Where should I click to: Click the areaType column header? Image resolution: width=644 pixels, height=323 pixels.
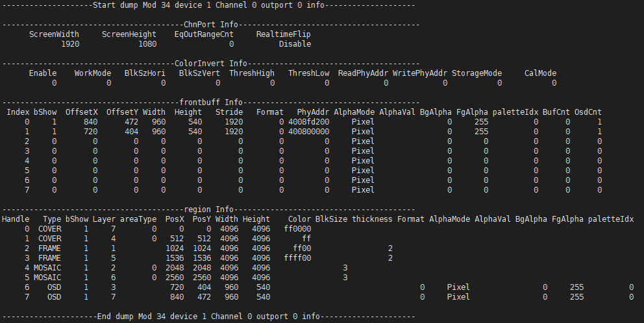coord(138,219)
